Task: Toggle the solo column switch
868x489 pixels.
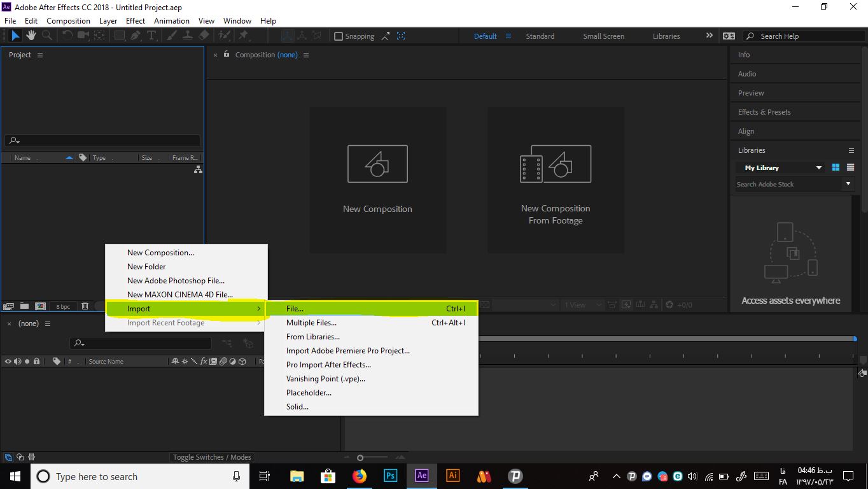Action: 27,362
